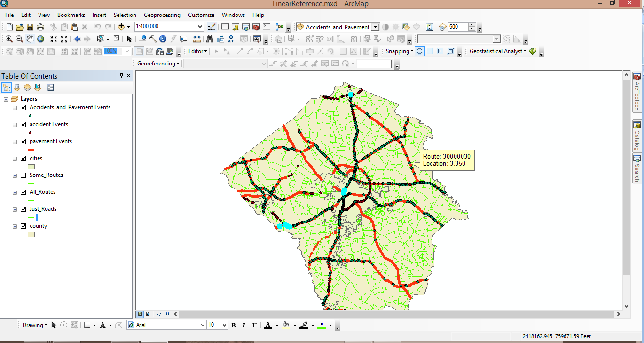Click the New Map File icon
Screen dimensions: 644x343
pyautogui.click(x=9, y=27)
